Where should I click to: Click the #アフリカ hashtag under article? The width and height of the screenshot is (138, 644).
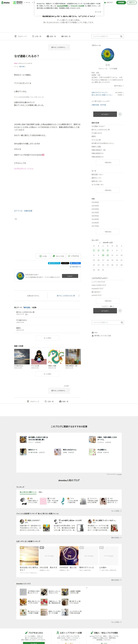click(x=18, y=211)
